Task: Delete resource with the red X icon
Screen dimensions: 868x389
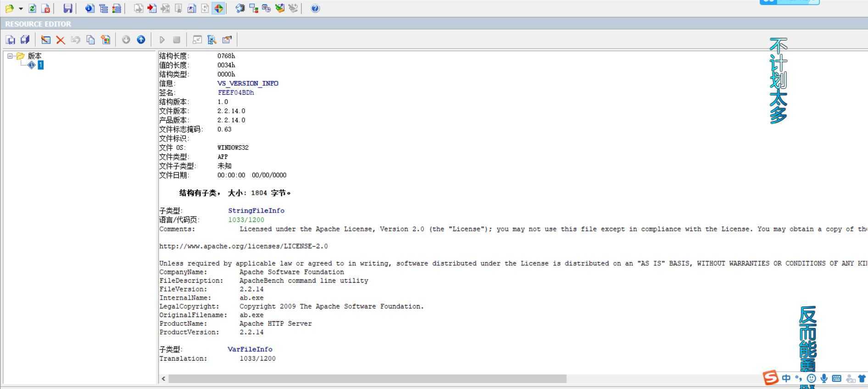Action: 61,40
